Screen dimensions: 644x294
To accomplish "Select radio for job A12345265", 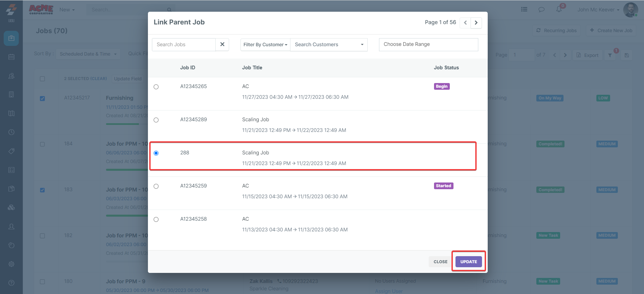I will [156, 87].
